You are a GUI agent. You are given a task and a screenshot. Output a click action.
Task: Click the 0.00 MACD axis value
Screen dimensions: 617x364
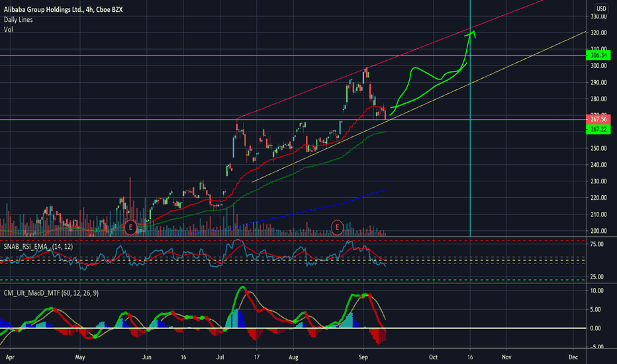(x=595, y=328)
